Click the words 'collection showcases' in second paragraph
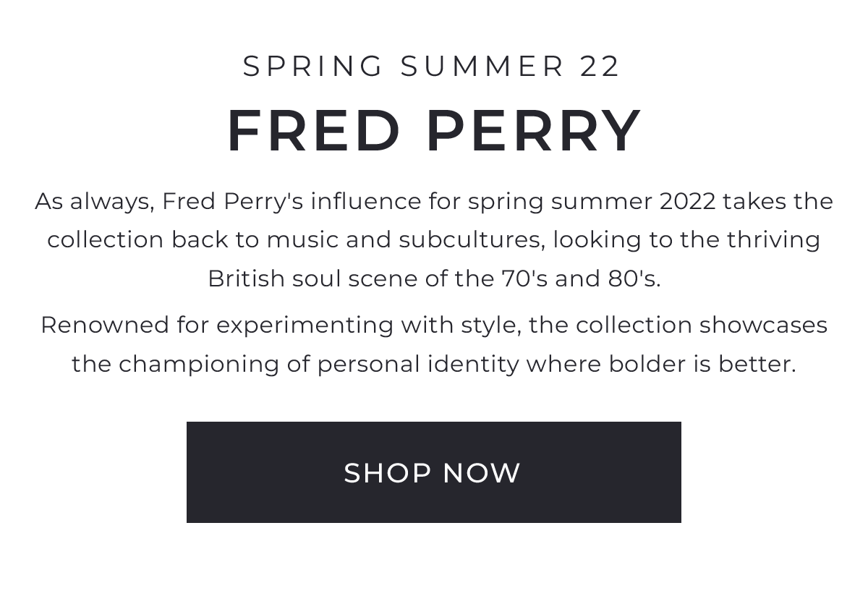The image size is (868, 596). (702, 325)
